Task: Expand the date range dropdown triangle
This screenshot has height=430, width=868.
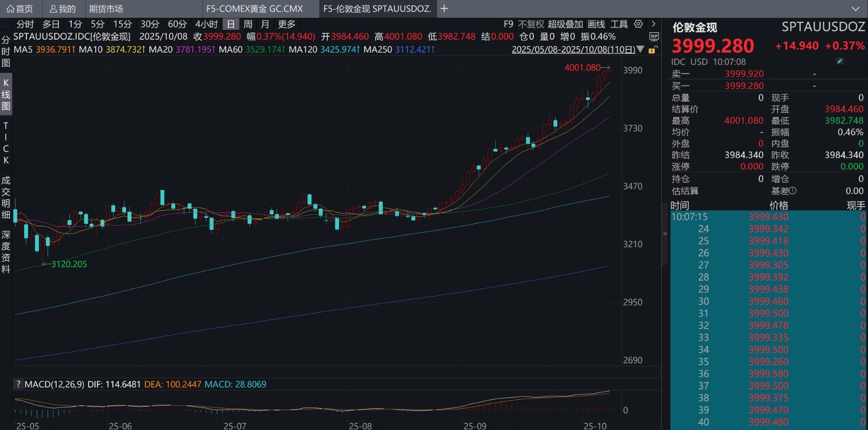Action: coord(641,49)
